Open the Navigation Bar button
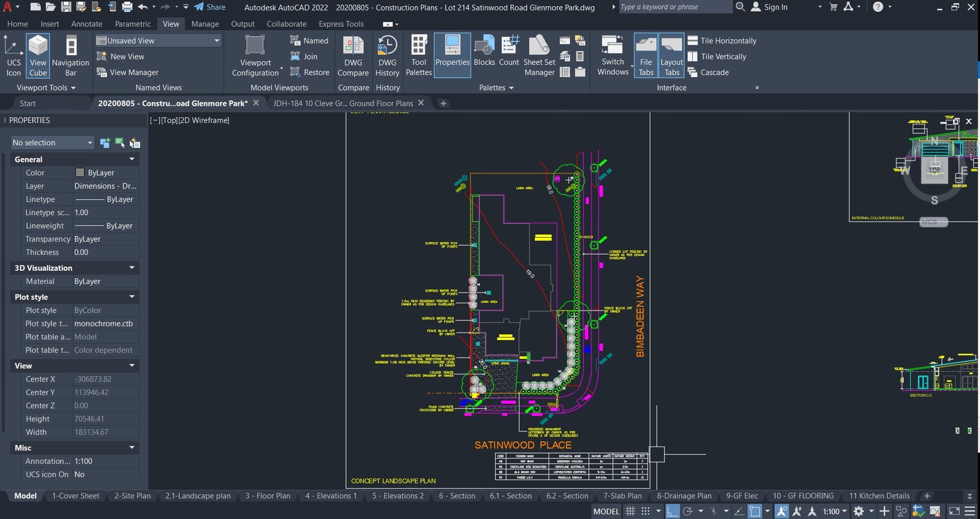The height and width of the screenshot is (519, 980). pos(70,56)
